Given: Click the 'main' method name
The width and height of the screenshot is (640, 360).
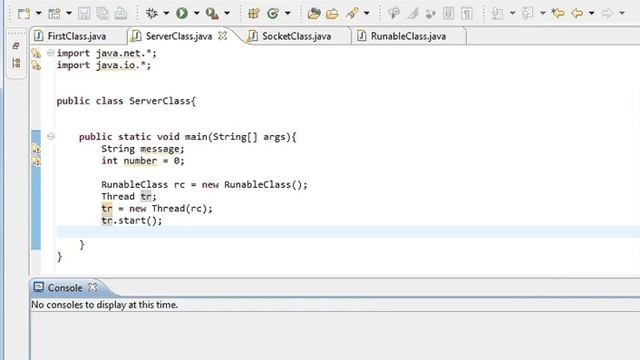Looking at the screenshot, I should (196, 137).
